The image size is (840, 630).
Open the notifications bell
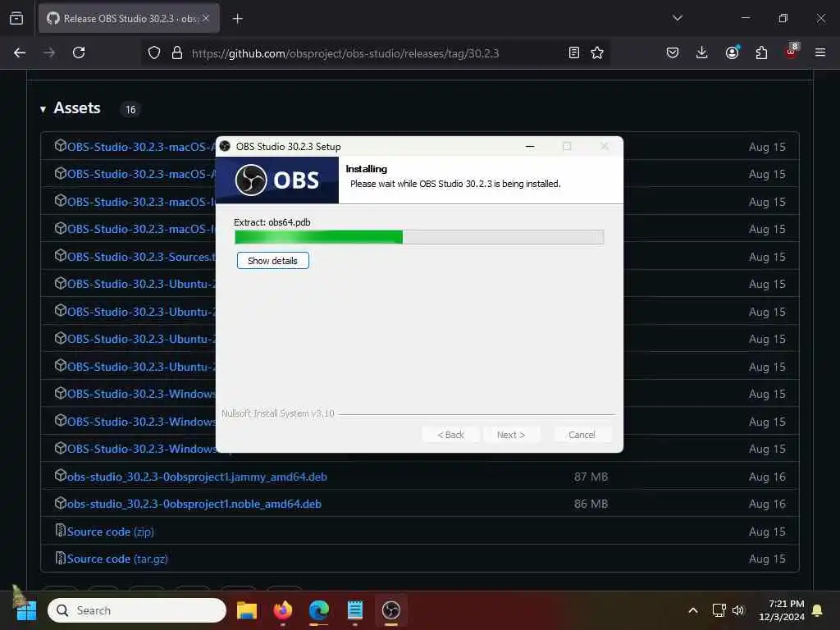[x=818, y=610]
